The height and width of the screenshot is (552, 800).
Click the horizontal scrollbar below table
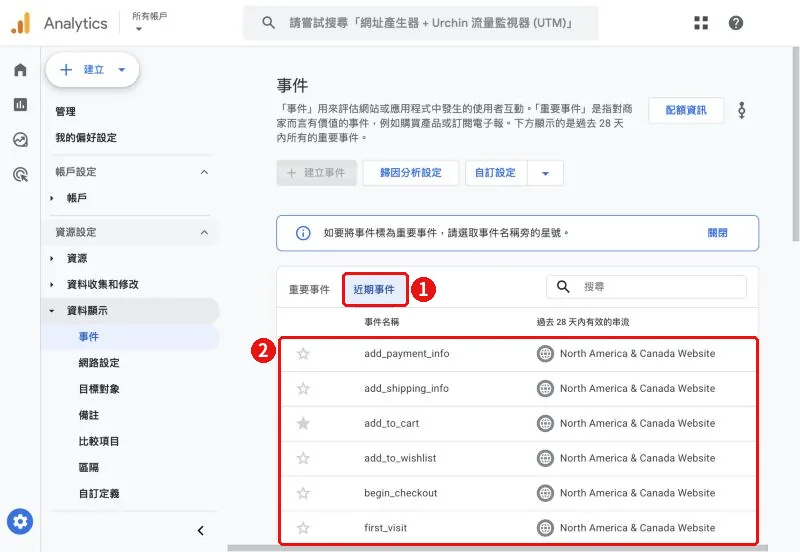497,548
